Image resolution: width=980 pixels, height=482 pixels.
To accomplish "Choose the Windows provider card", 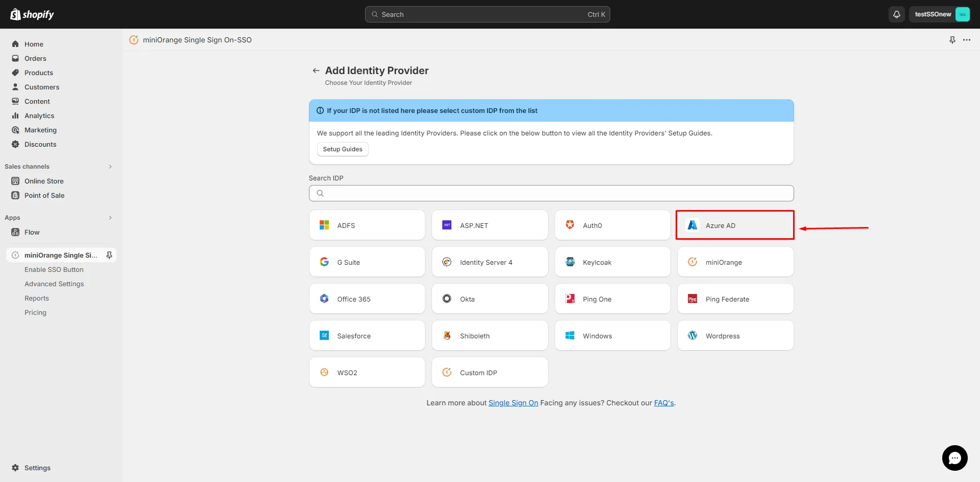I will 612,336.
